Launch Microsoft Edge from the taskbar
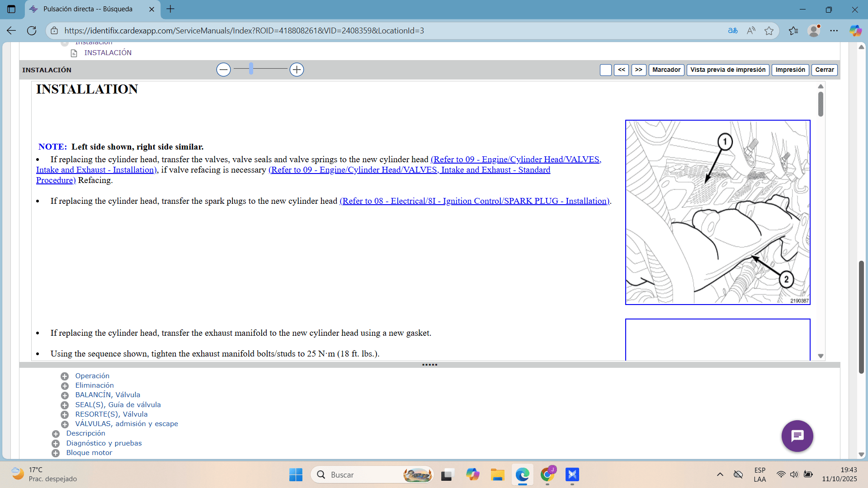The width and height of the screenshot is (868, 488). click(x=522, y=475)
